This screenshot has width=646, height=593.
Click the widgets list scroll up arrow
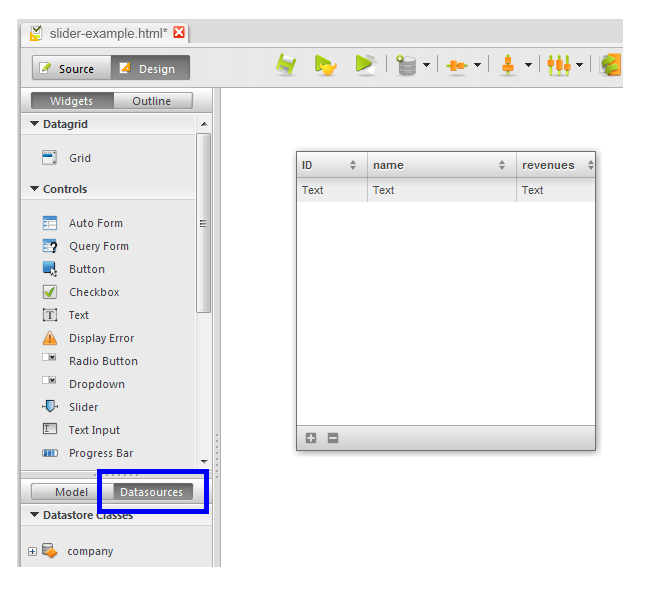[204, 124]
